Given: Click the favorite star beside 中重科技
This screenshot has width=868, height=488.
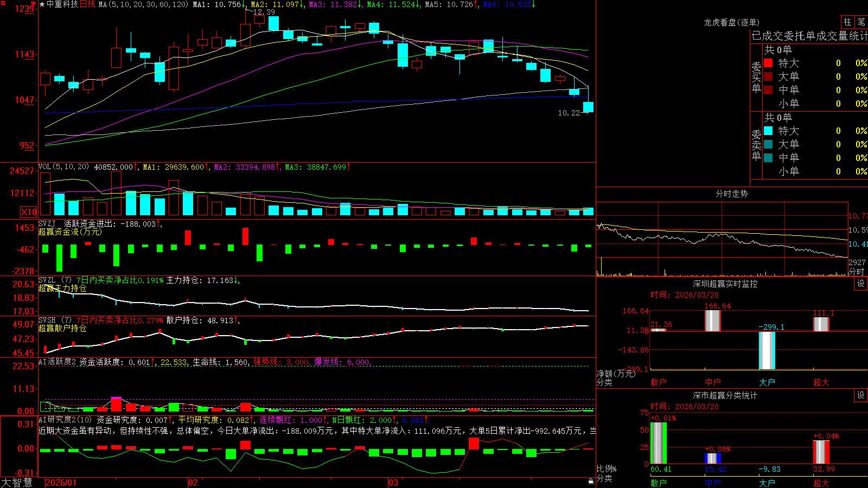Looking at the screenshot, I should 42,4.
